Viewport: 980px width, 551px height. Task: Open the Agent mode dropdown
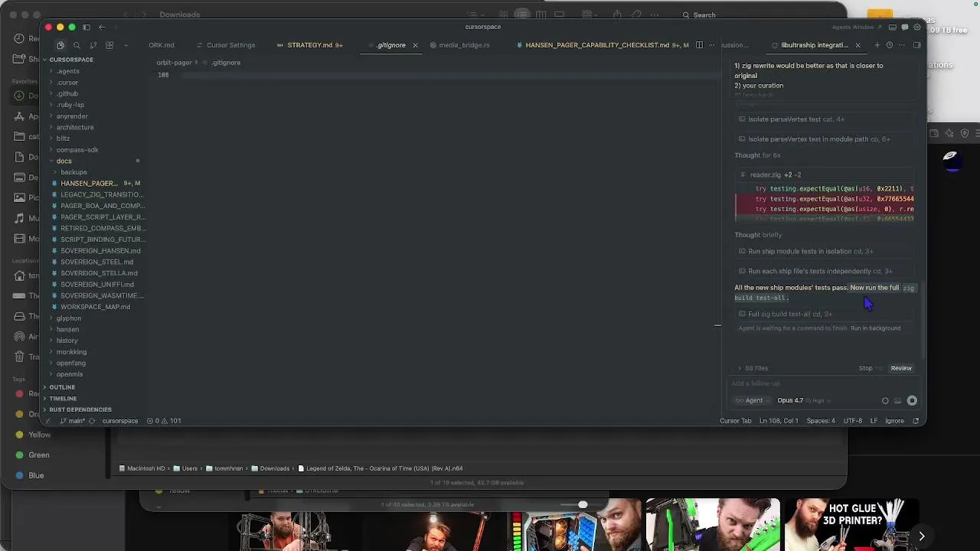pyautogui.click(x=752, y=400)
